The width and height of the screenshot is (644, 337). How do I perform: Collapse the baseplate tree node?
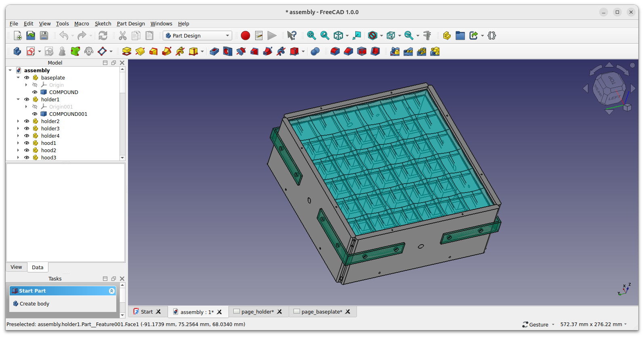(x=18, y=77)
